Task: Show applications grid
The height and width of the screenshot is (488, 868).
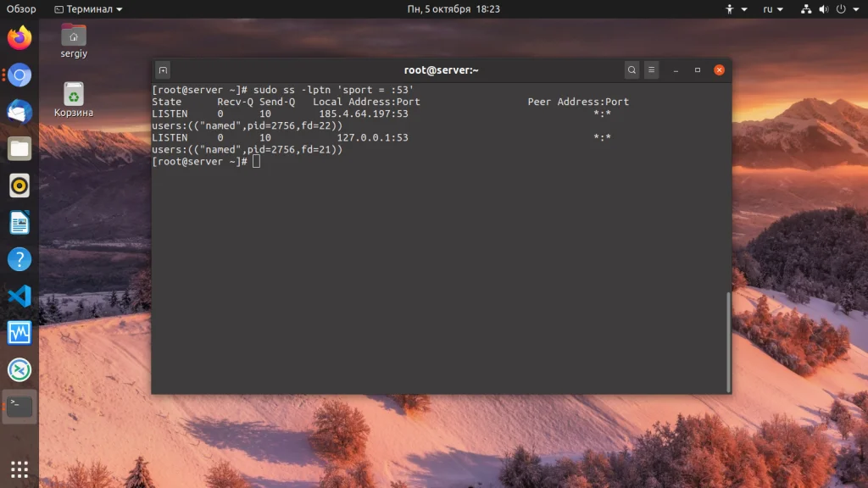Action: (x=19, y=469)
